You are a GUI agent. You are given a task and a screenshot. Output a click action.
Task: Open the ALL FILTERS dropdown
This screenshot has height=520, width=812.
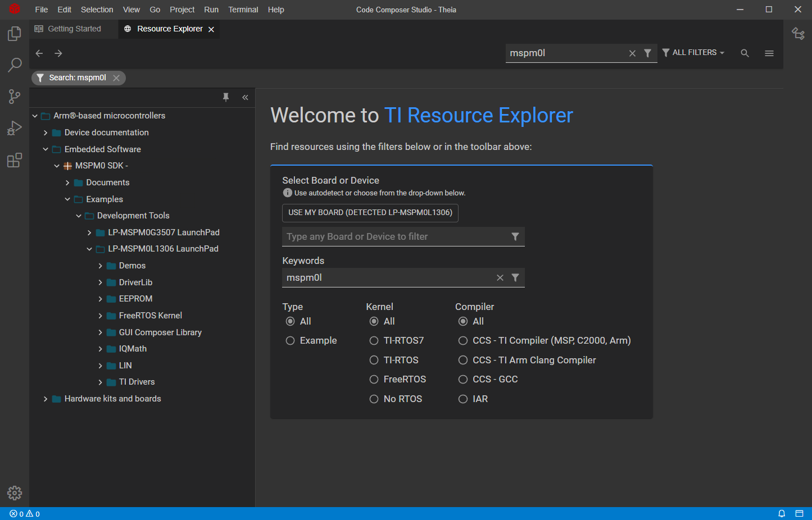694,53
